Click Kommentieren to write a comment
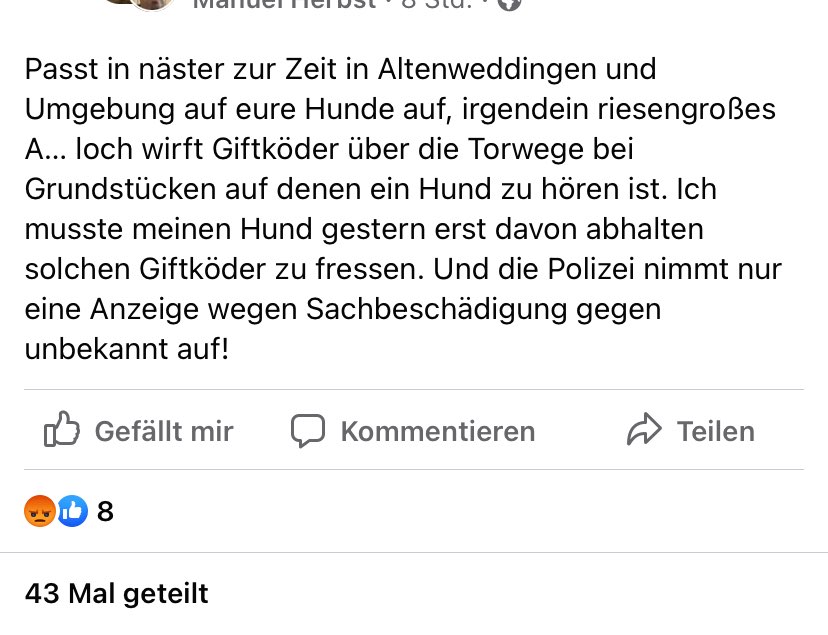 pos(438,431)
